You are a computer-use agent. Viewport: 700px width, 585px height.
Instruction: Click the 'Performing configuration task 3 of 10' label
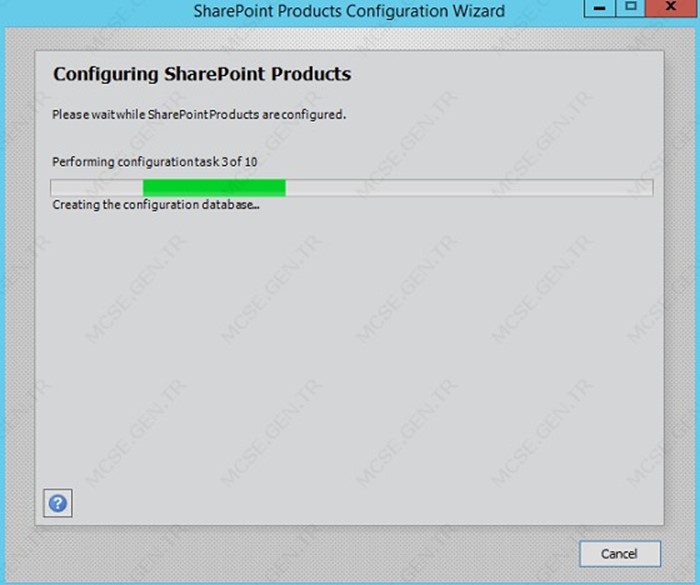tap(154, 162)
